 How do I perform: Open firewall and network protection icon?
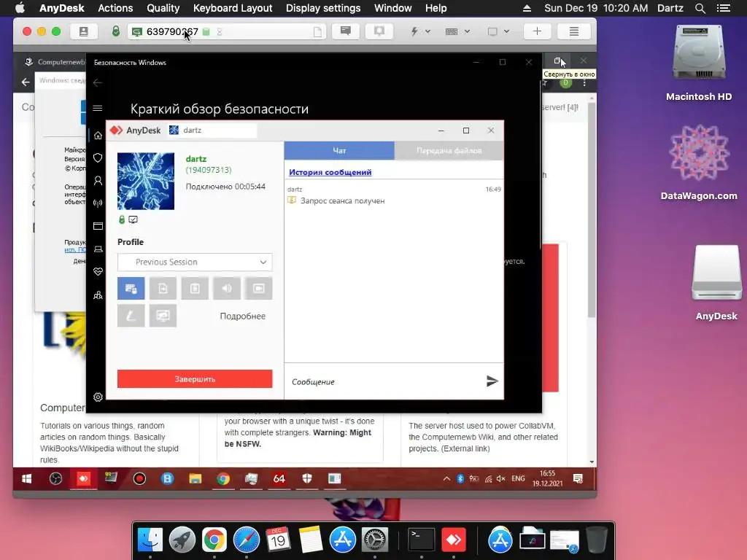tap(98, 203)
